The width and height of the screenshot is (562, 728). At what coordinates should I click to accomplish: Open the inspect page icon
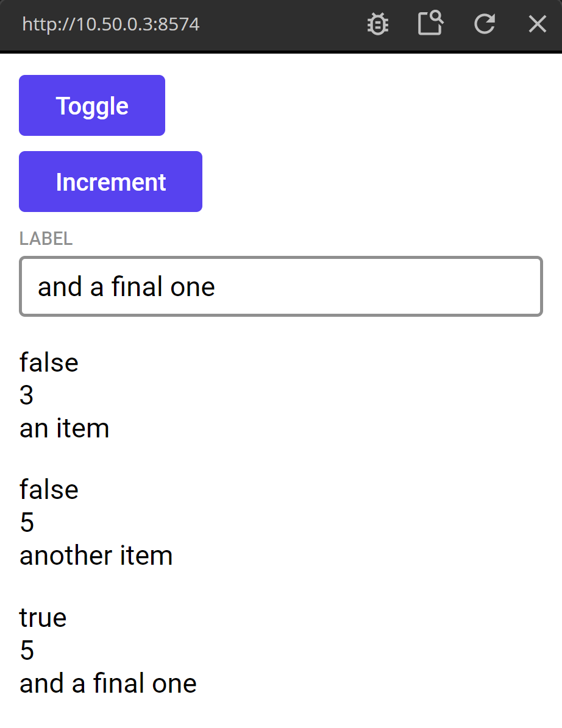430,24
